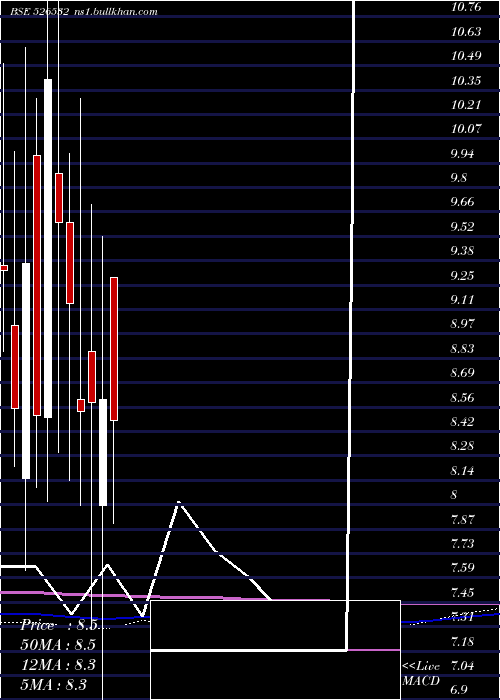
Task: Click the '<<Live' label
Action: coord(421,666)
